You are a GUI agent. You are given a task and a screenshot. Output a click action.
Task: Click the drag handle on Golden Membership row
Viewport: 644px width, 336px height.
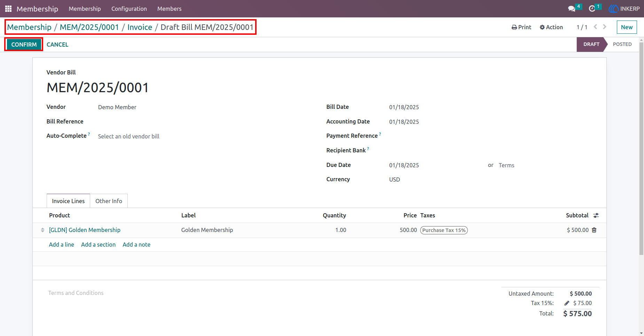(42, 230)
